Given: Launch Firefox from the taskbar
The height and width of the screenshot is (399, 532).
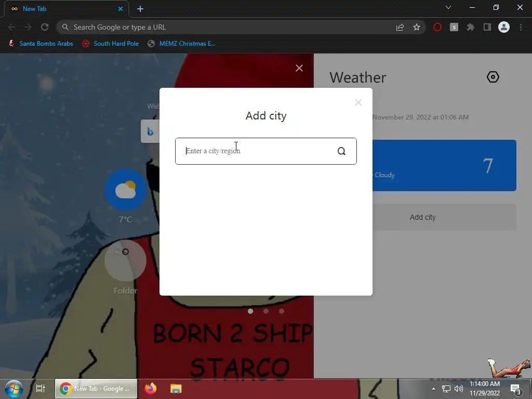Looking at the screenshot, I should pos(151,389).
